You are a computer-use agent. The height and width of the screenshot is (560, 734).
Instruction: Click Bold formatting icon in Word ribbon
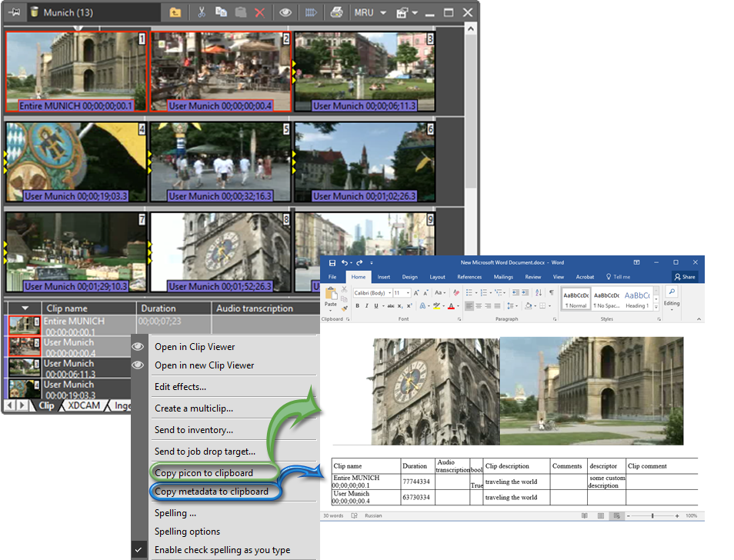[357, 305]
